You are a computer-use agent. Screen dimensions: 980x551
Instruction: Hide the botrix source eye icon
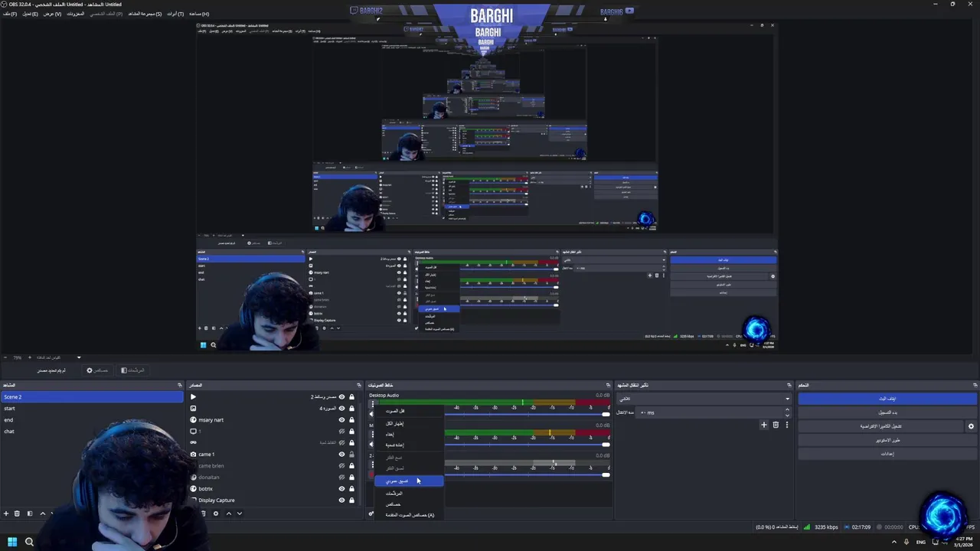(x=341, y=488)
